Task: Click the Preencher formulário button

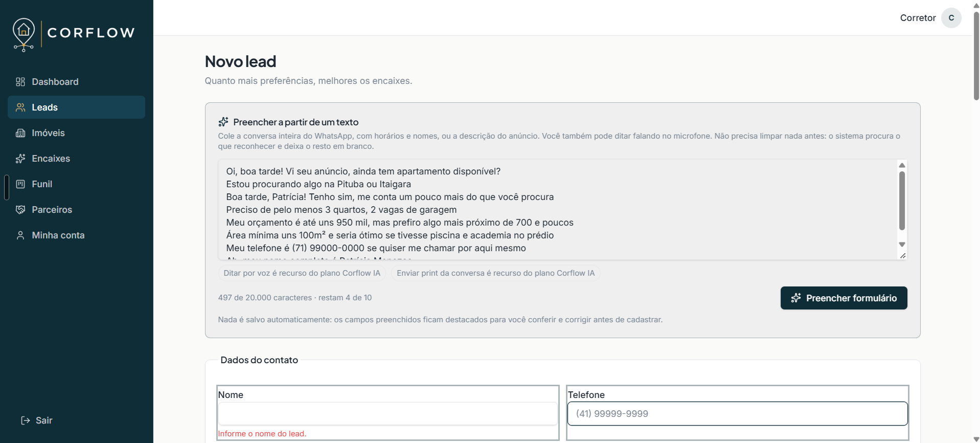Action: 844,298
